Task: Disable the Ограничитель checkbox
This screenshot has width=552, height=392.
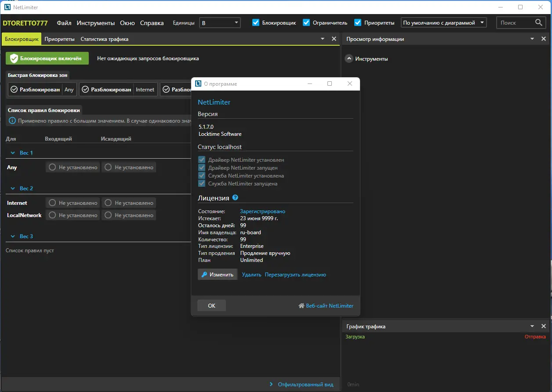Action: coord(306,22)
